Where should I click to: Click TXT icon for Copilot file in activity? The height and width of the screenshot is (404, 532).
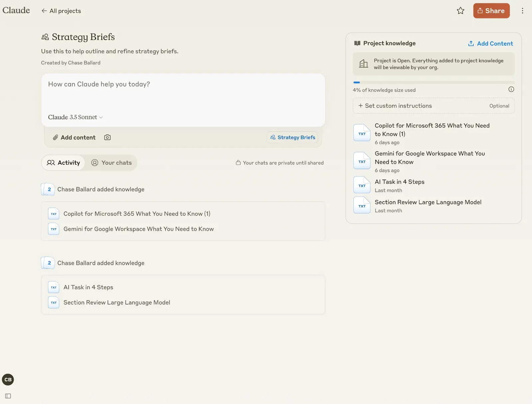[54, 214]
